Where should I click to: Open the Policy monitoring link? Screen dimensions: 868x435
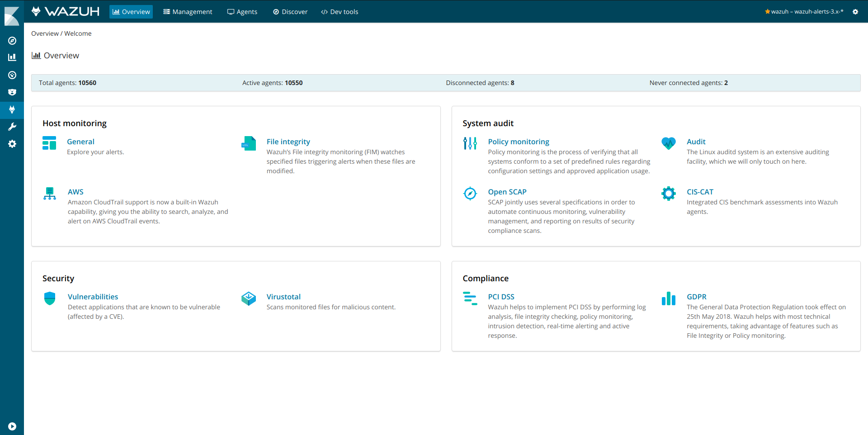[519, 142]
